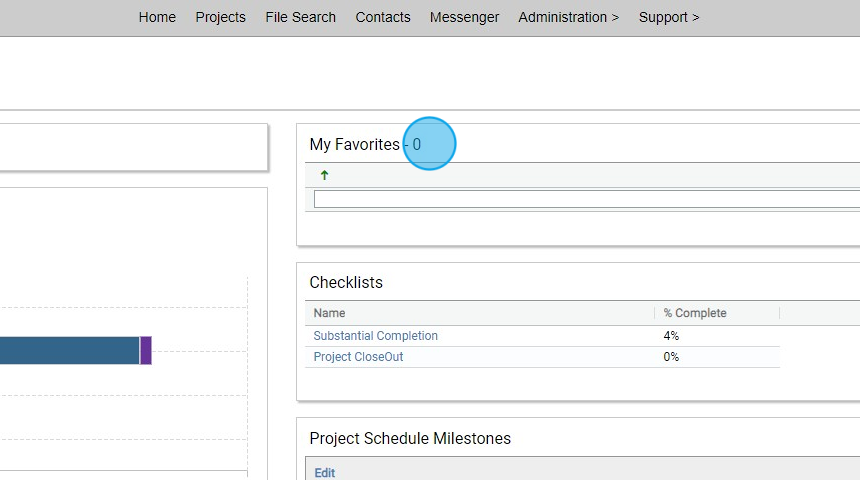
Task: Open the Home menu item
Action: coord(157,17)
